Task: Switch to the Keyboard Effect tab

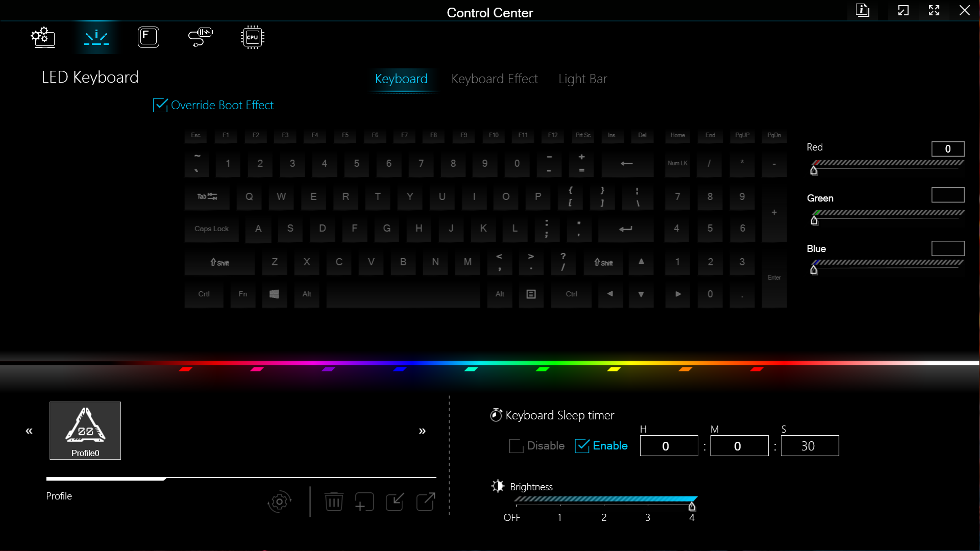Action: coord(494,79)
